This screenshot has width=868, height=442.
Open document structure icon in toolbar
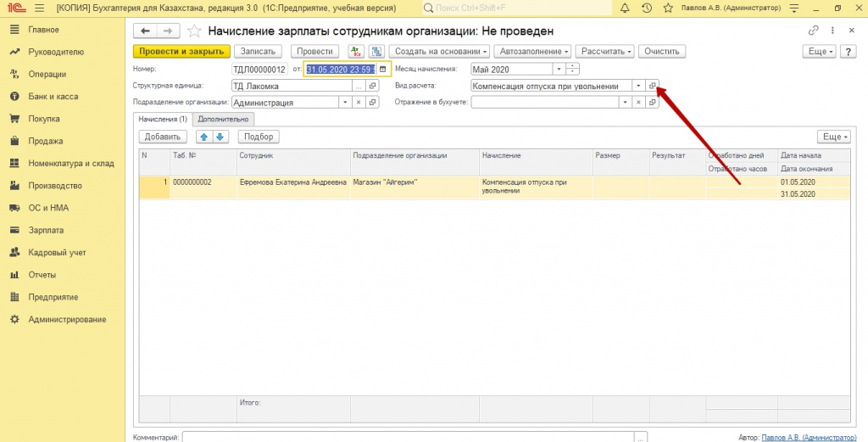(x=377, y=52)
